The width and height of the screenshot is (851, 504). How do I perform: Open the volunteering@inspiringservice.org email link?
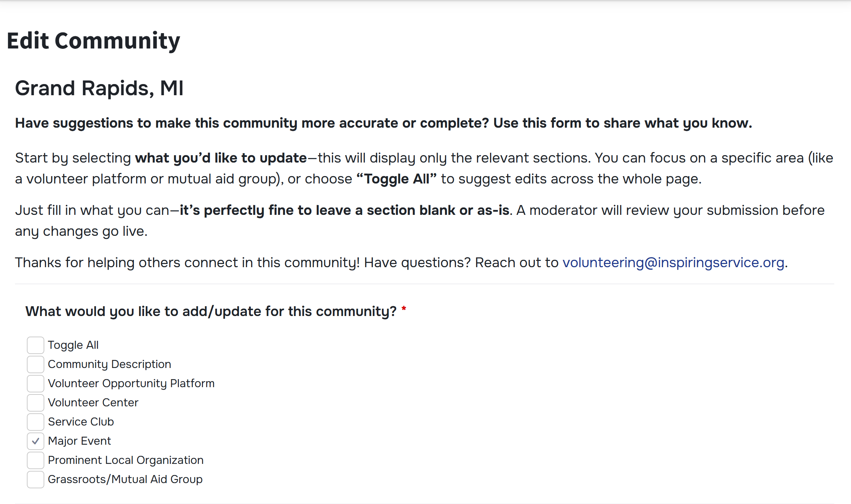click(x=673, y=263)
